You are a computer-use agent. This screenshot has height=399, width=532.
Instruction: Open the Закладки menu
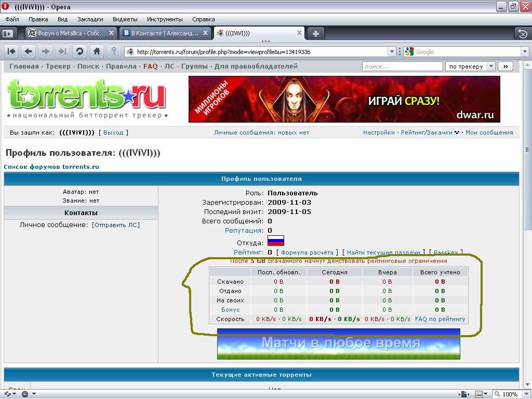click(90, 19)
